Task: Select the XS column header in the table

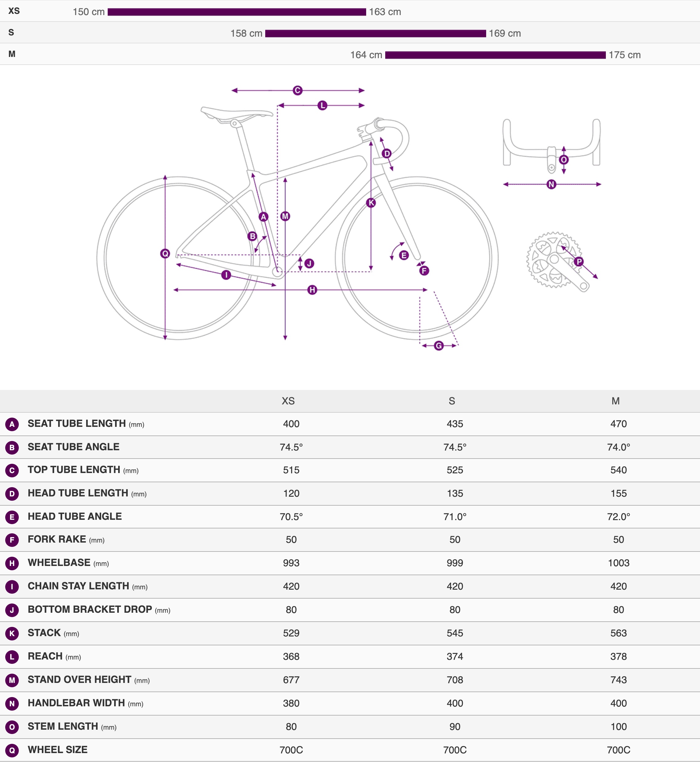Action: point(288,401)
